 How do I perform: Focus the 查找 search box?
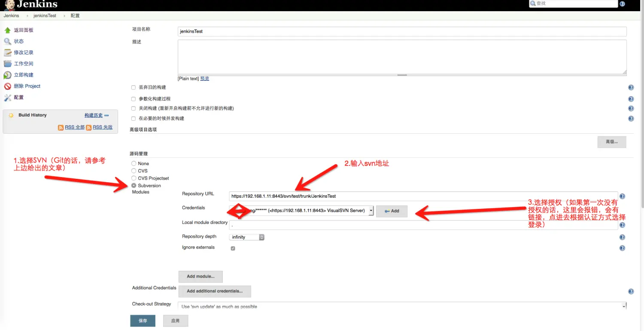click(x=573, y=3)
